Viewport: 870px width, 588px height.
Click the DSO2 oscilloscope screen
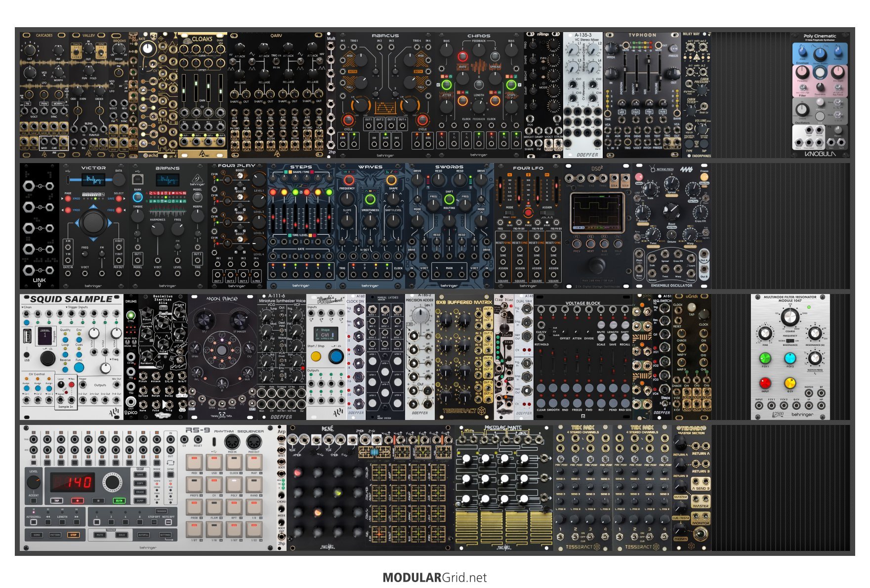click(597, 212)
